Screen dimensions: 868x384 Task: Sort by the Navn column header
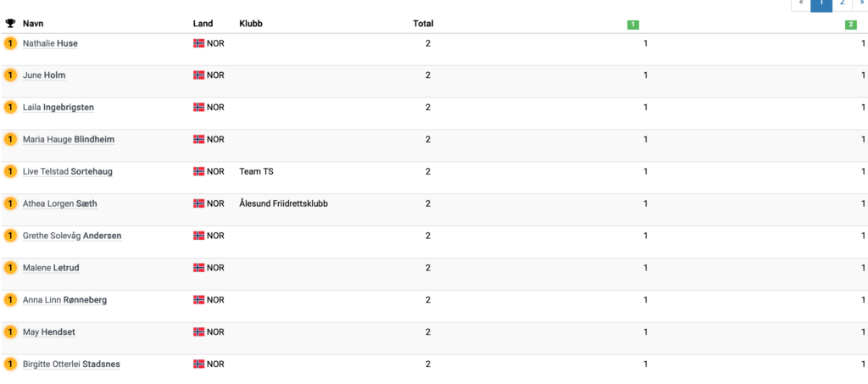pos(33,24)
